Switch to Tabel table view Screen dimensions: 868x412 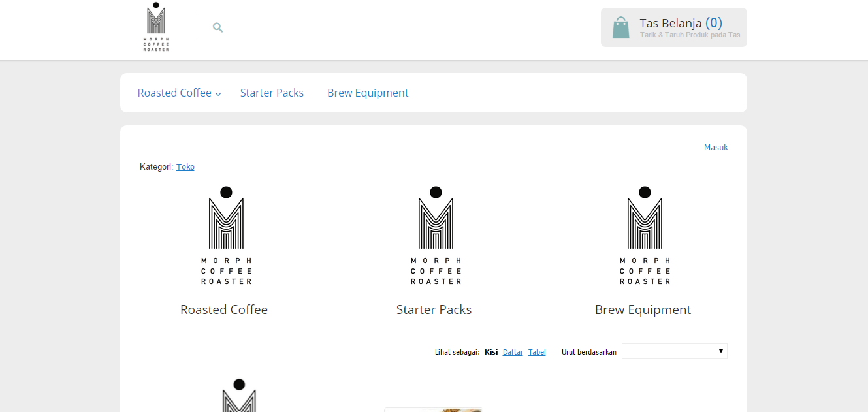(x=537, y=352)
